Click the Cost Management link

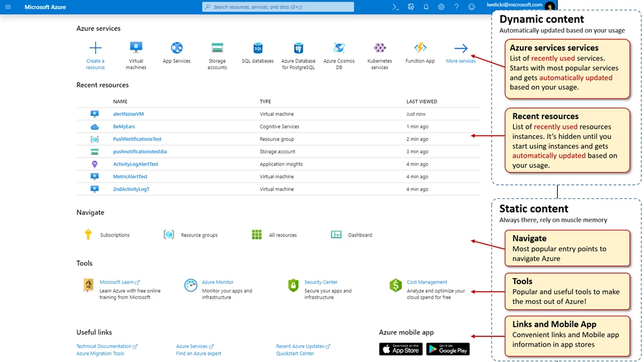pyautogui.click(x=427, y=282)
